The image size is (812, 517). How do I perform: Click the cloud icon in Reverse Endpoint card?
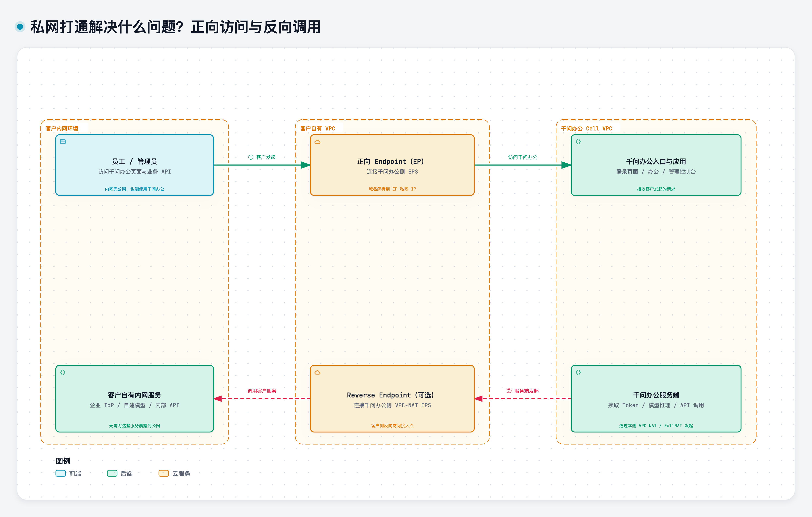[x=317, y=373]
